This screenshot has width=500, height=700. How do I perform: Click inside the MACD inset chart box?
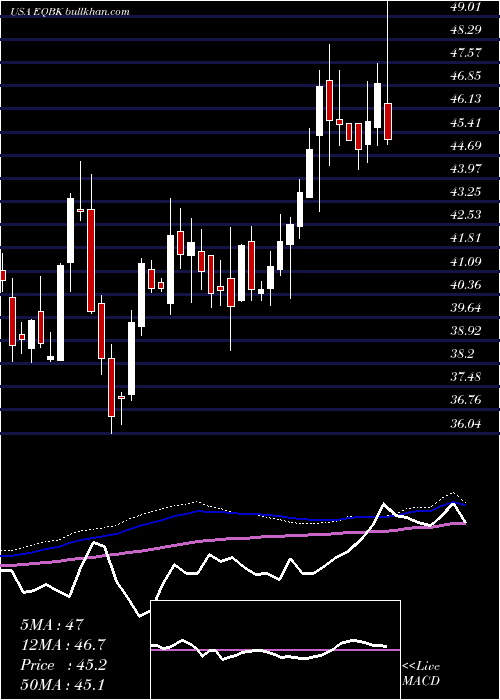click(275, 650)
